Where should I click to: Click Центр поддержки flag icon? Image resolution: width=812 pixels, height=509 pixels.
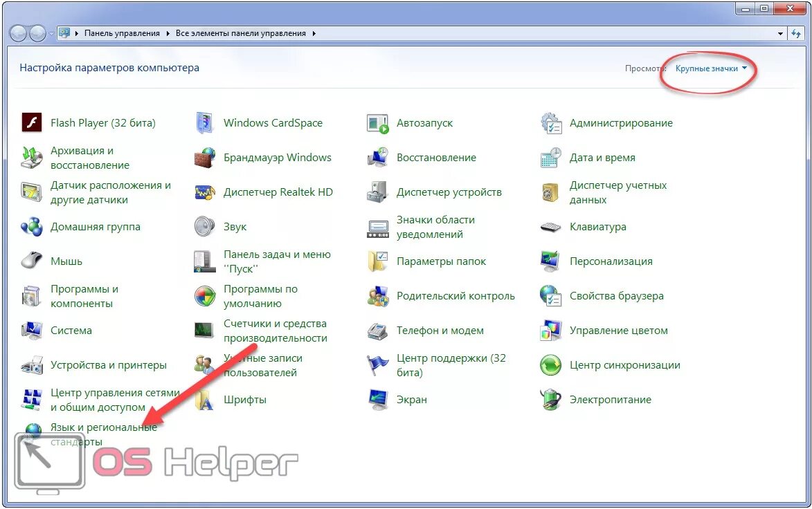coord(377,365)
